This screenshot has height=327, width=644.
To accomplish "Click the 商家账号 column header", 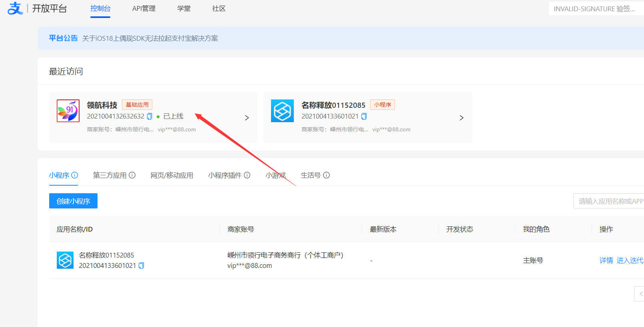I will (x=241, y=229).
